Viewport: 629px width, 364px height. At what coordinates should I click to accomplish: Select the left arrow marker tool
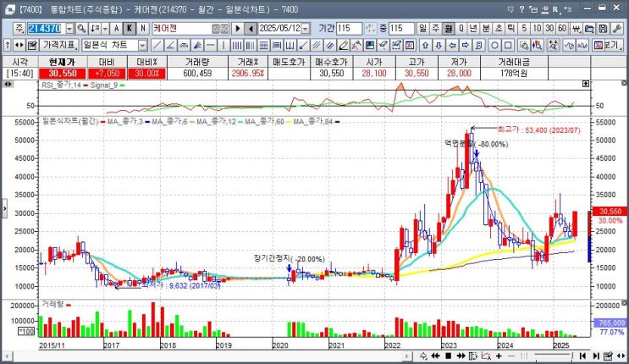[x=452, y=45]
